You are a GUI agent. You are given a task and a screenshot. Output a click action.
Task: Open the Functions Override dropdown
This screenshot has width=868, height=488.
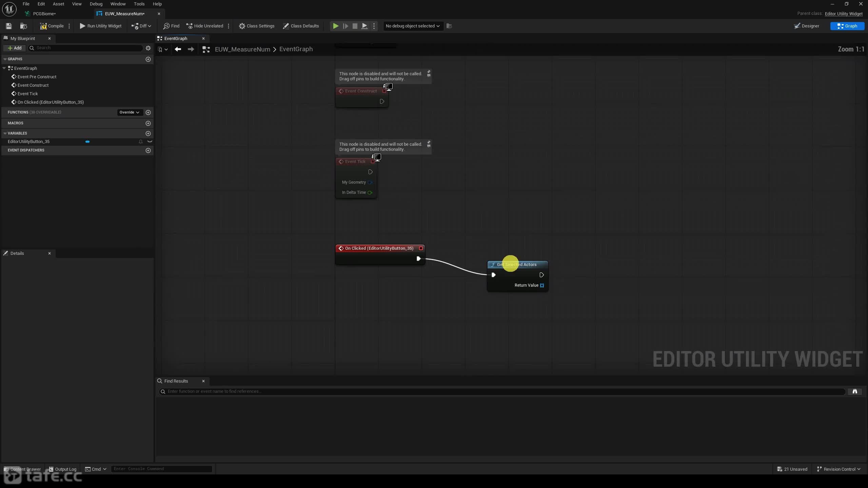click(129, 112)
